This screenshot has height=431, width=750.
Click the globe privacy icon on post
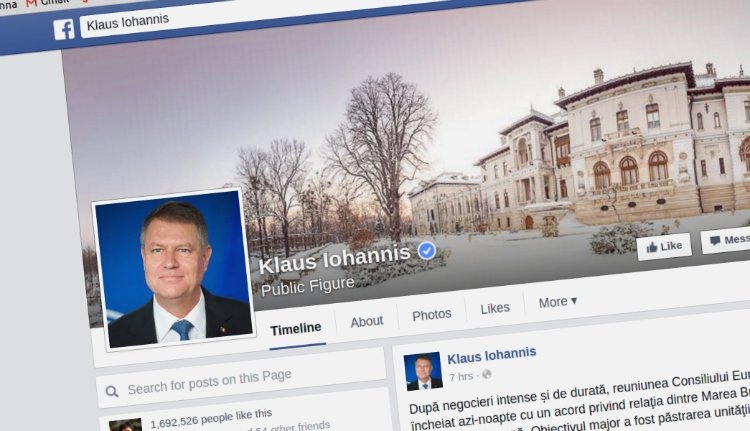click(486, 374)
